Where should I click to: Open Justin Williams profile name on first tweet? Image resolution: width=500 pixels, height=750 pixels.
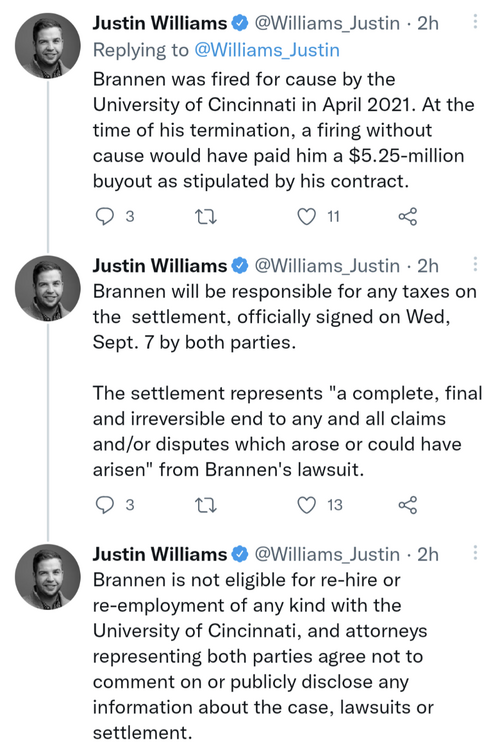pos(160,23)
